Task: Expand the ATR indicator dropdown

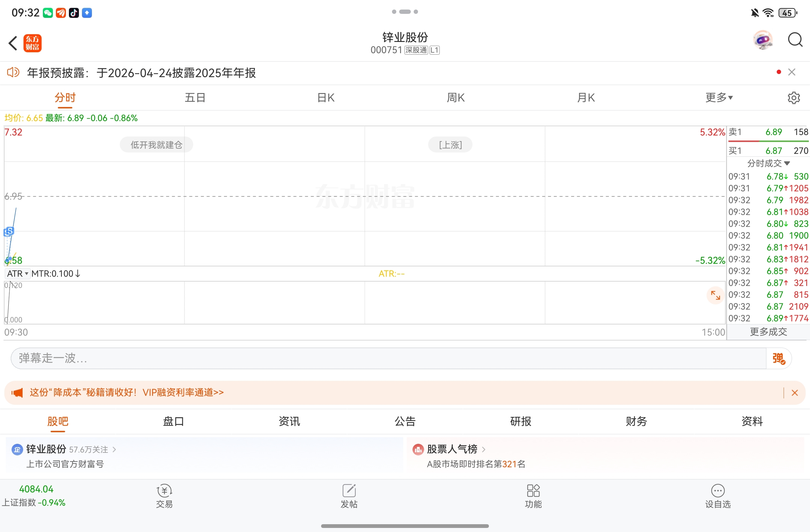Action: (18, 274)
